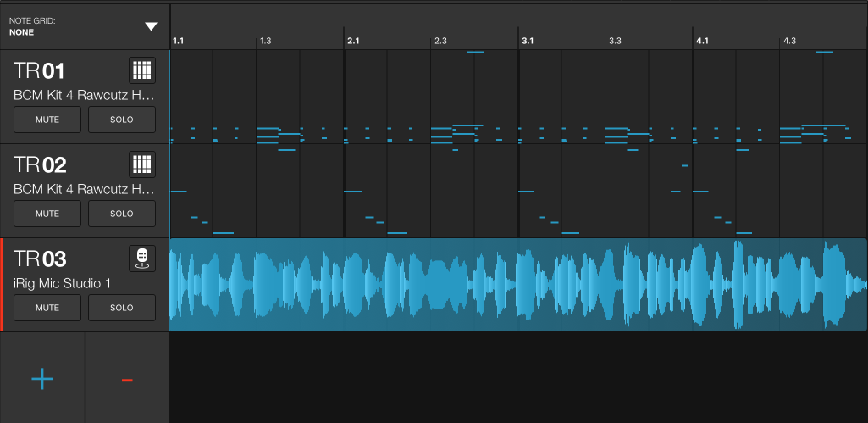Click TR02's BCM Kit 4 Rawcutz name
Screen dimensions: 868x423
coord(84,190)
